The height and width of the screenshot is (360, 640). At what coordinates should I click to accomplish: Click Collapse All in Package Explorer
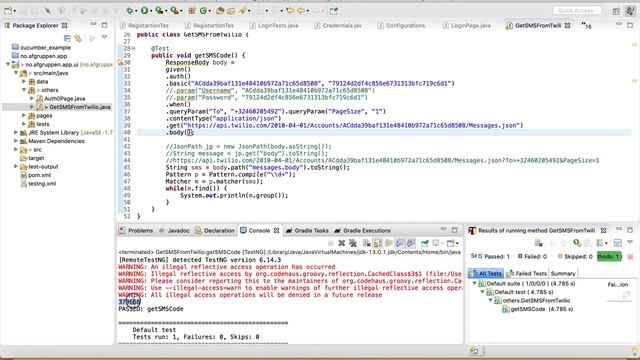point(67,38)
